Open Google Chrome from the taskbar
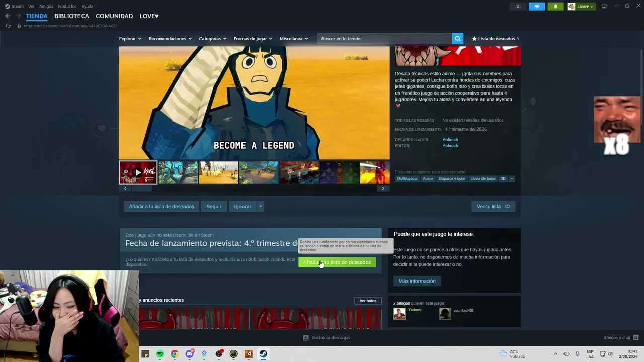The height and width of the screenshot is (362, 644). [175, 354]
